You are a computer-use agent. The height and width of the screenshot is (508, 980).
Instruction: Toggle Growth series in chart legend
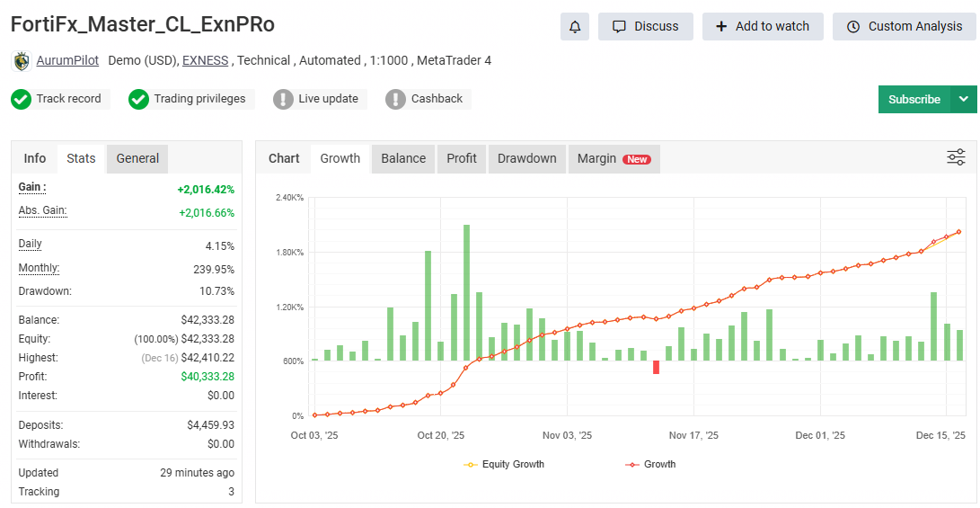click(x=650, y=464)
